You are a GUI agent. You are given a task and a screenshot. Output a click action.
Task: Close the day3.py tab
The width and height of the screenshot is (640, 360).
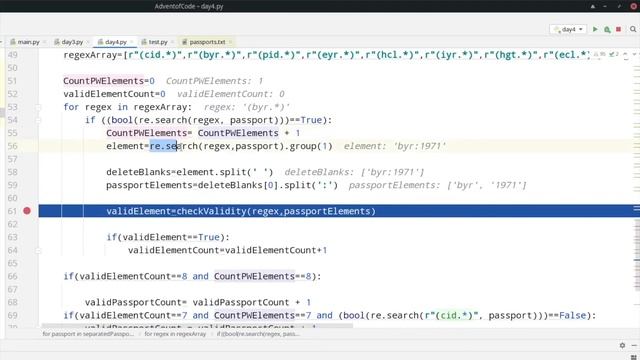88,42
